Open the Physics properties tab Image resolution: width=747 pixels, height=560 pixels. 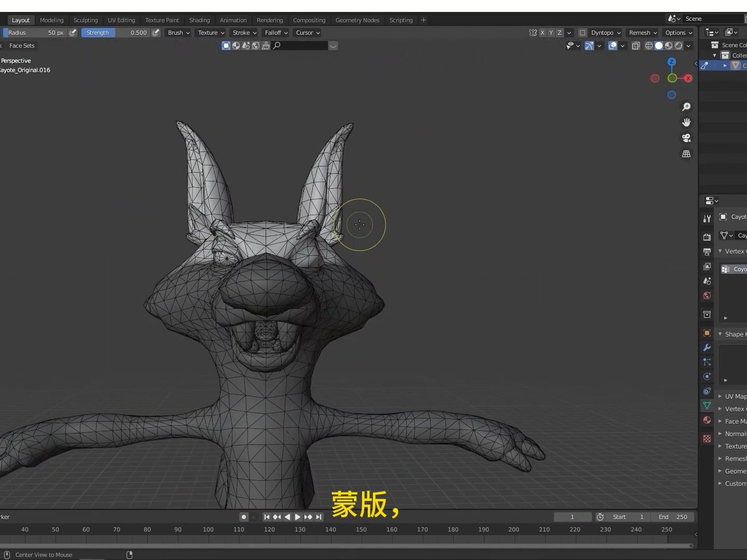(707, 376)
